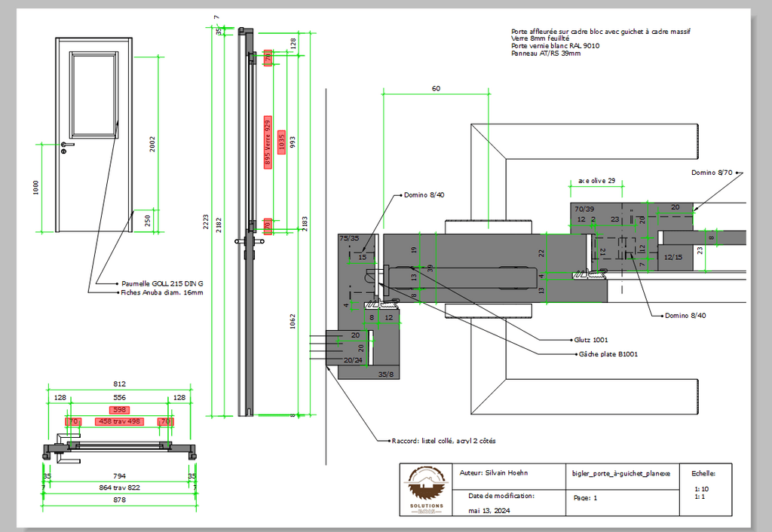The width and height of the screenshot is (772, 532).
Task: Click the 'Paumelle GOLL 215 DIN G' label
Action: [163, 284]
